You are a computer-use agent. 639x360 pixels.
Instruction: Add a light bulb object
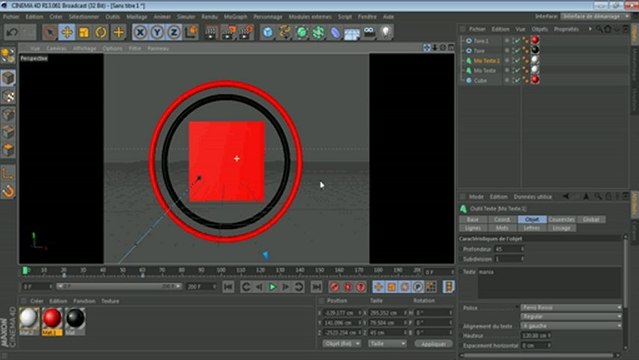coord(386,32)
